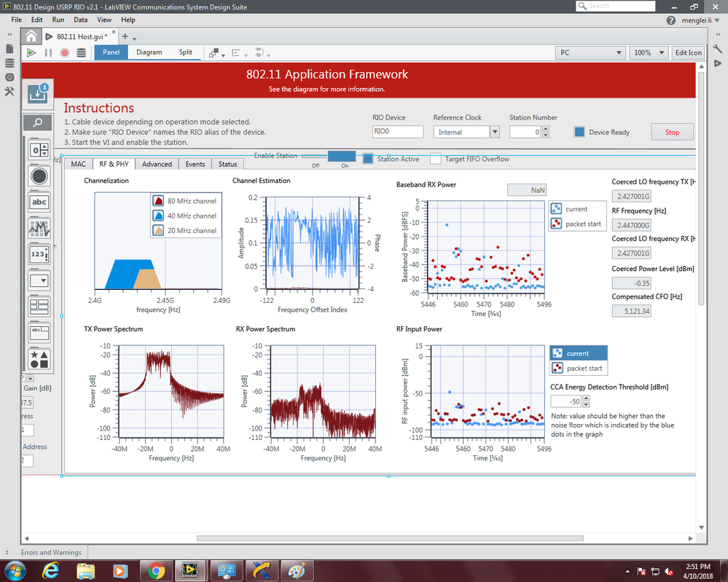The width and height of the screenshot is (728, 582).
Task: Search the palette with the magnifier icon
Action: pos(38,122)
